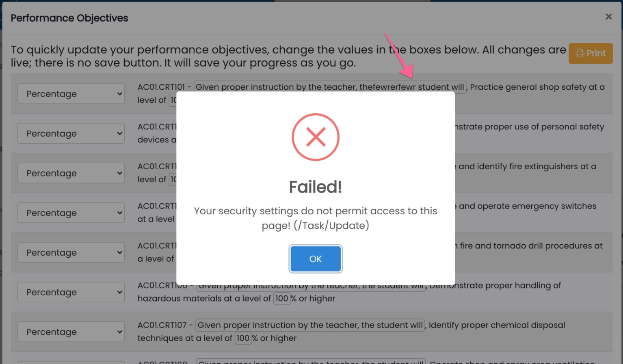Close the Performance Objectives window
Screen dimensions: 623x364
click(x=608, y=17)
